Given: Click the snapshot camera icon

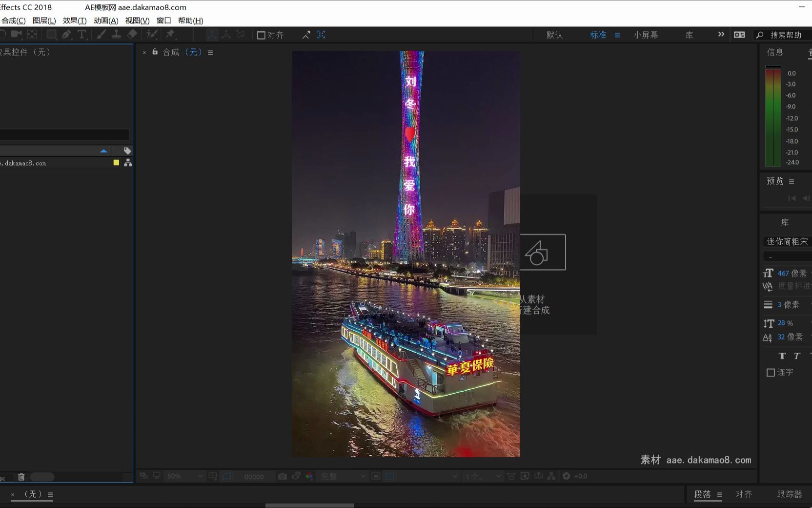Looking at the screenshot, I should tap(282, 476).
